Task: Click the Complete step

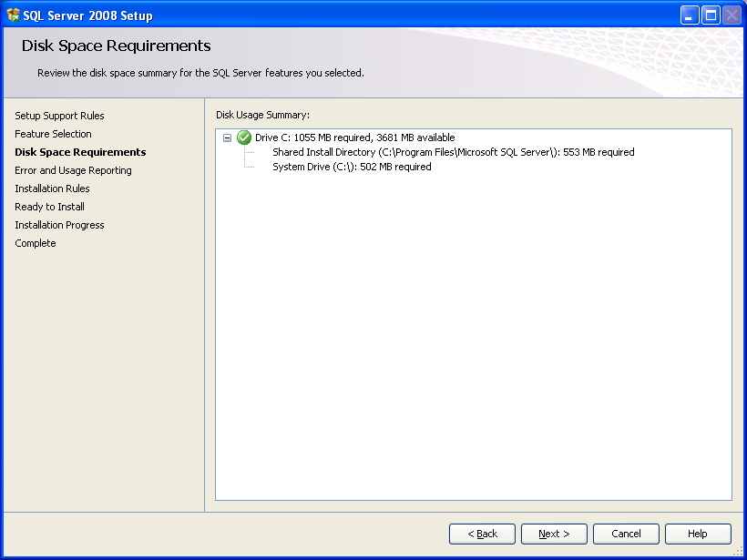Action: click(x=36, y=243)
